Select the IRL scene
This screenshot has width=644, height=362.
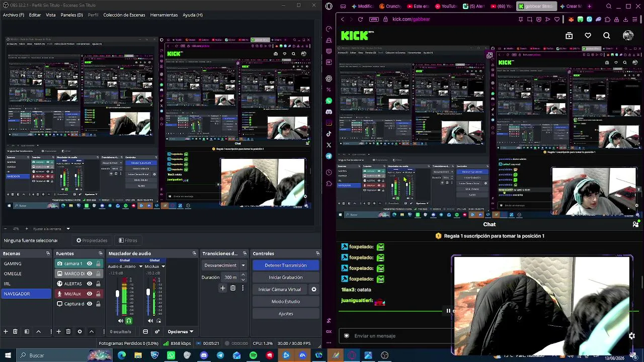[27, 284]
